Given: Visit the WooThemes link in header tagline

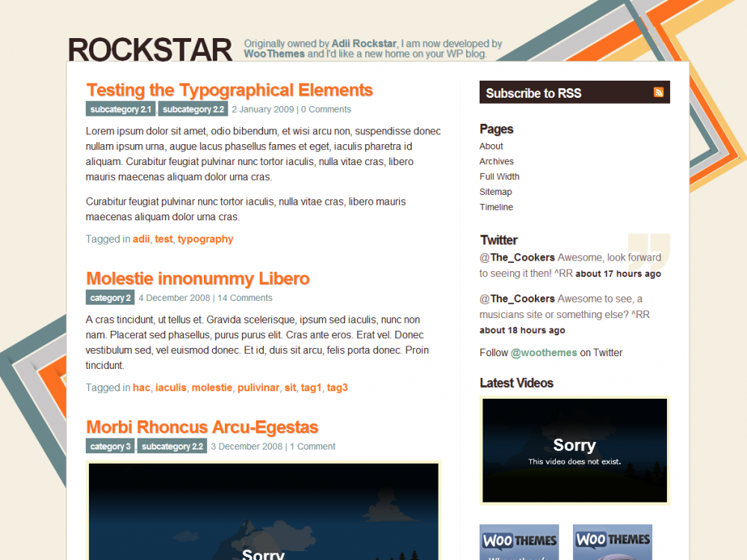Looking at the screenshot, I should pyautogui.click(x=274, y=54).
